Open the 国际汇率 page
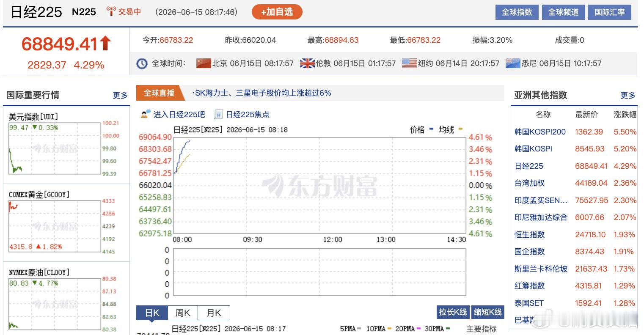Viewport: 644px width, 335px height. tap(609, 12)
